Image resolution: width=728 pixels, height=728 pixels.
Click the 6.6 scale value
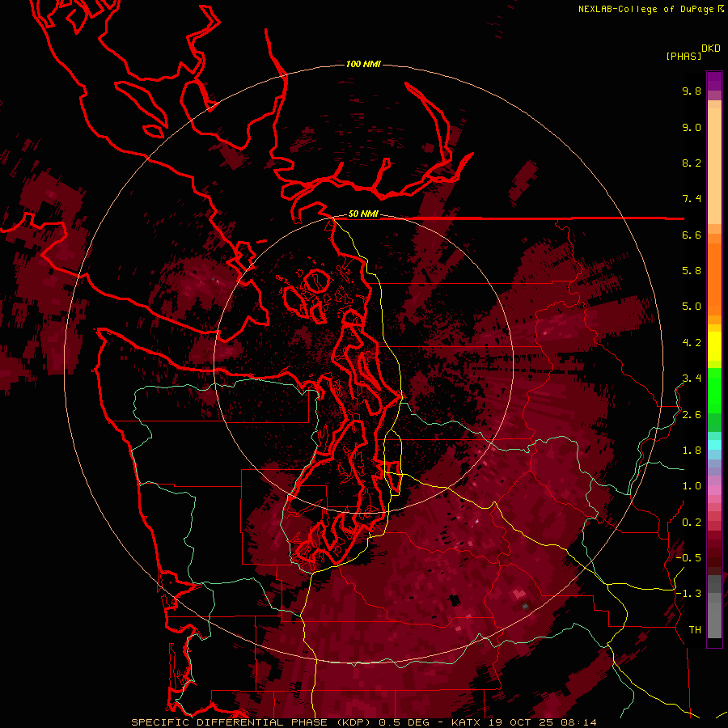coord(692,235)
